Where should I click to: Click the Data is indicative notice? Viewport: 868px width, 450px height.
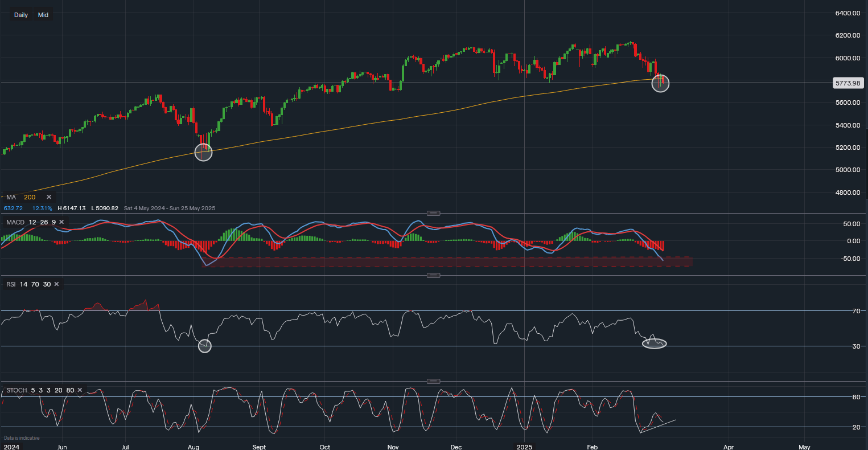(x=22, y=438)
